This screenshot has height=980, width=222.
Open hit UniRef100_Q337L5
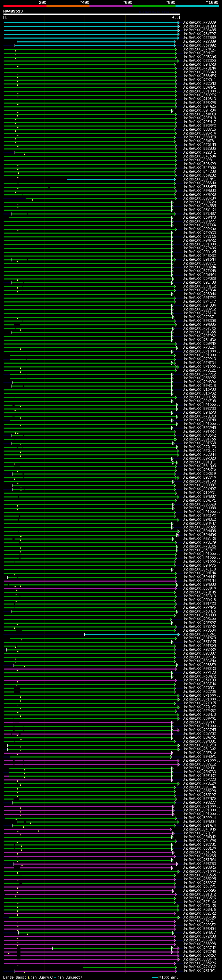[x=199, y=129]
